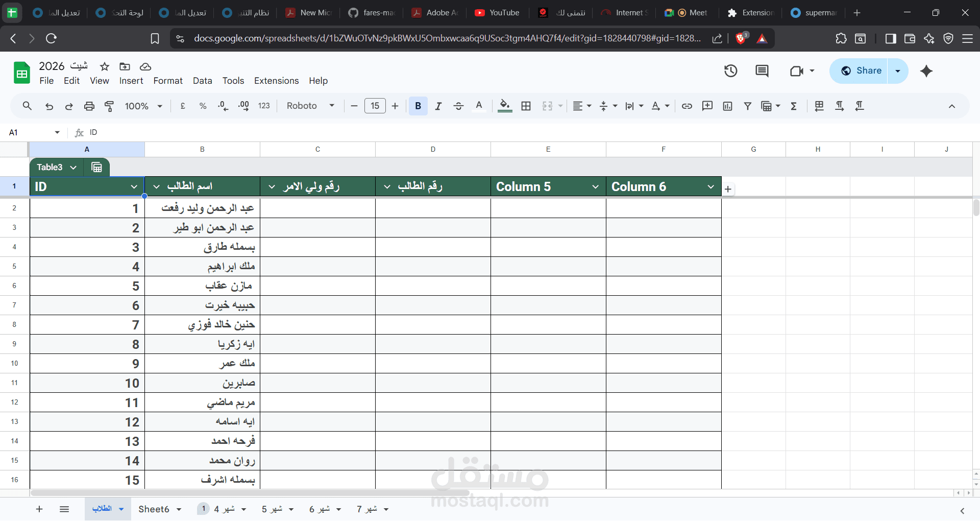The image size is (980, 521).
Task: Open text rotation dropdown
Action: pyautogui.click(x=660, y=106)
